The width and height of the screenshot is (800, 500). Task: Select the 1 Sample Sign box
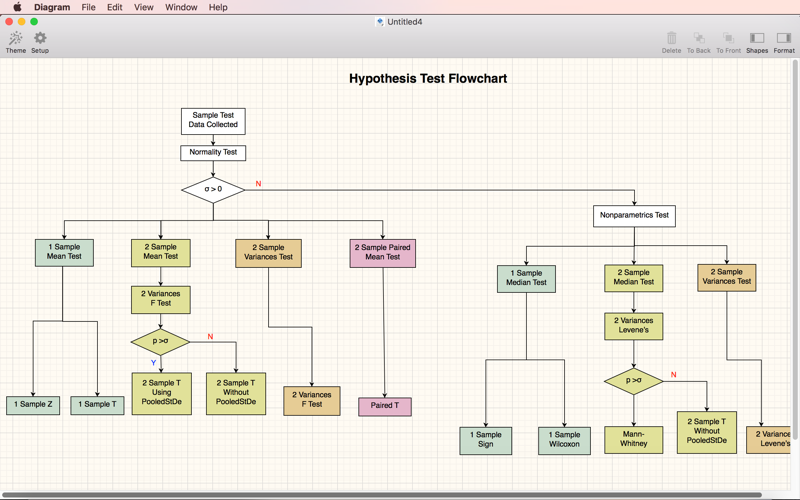tap(486, 440)
